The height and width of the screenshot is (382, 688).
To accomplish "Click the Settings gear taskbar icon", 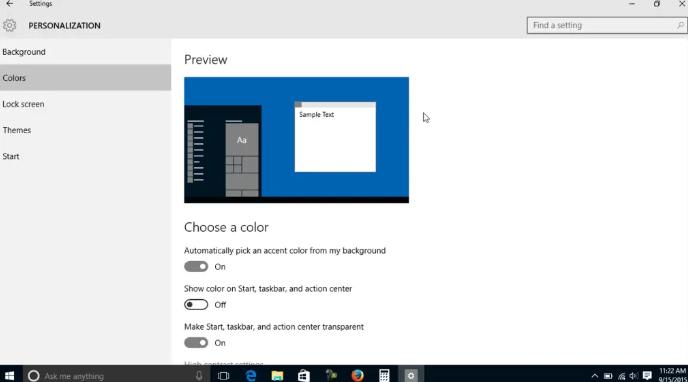I will tap(411, 376).
